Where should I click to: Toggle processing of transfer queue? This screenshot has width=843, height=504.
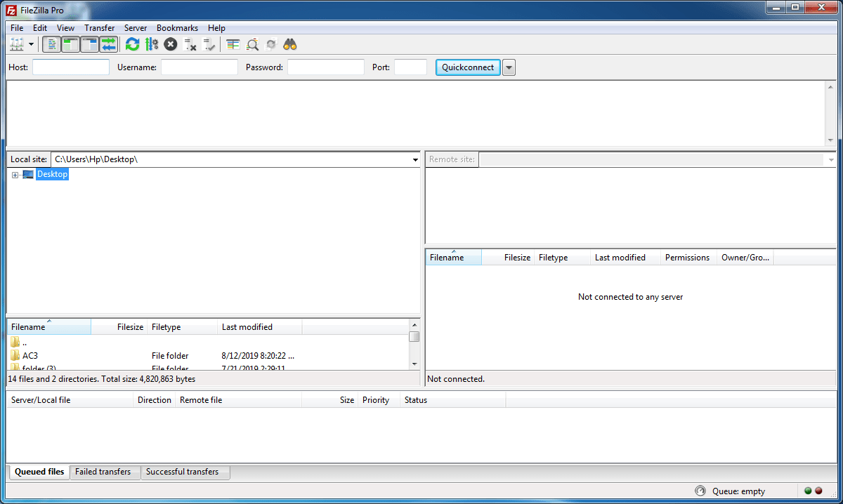(151, 44)
